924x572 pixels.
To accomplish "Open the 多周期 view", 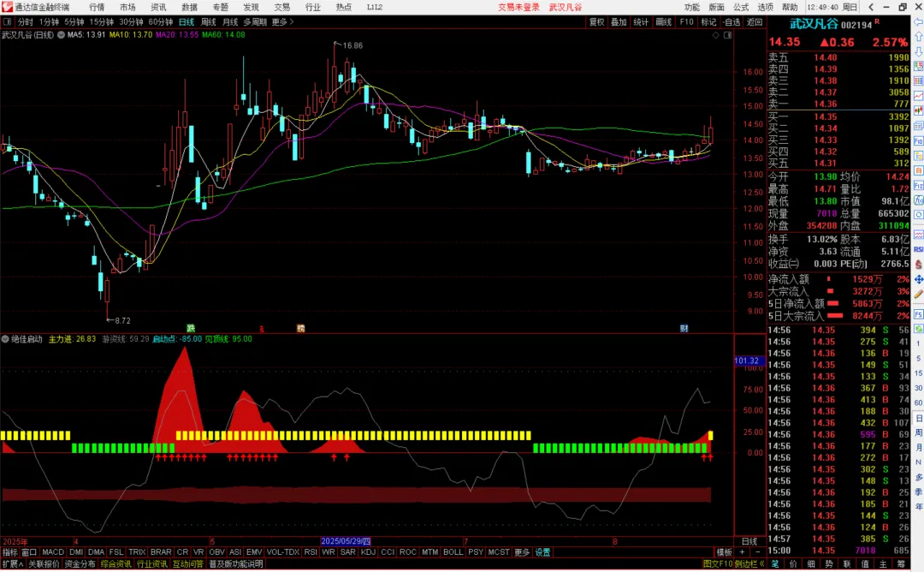I will [x=255, y=21].
